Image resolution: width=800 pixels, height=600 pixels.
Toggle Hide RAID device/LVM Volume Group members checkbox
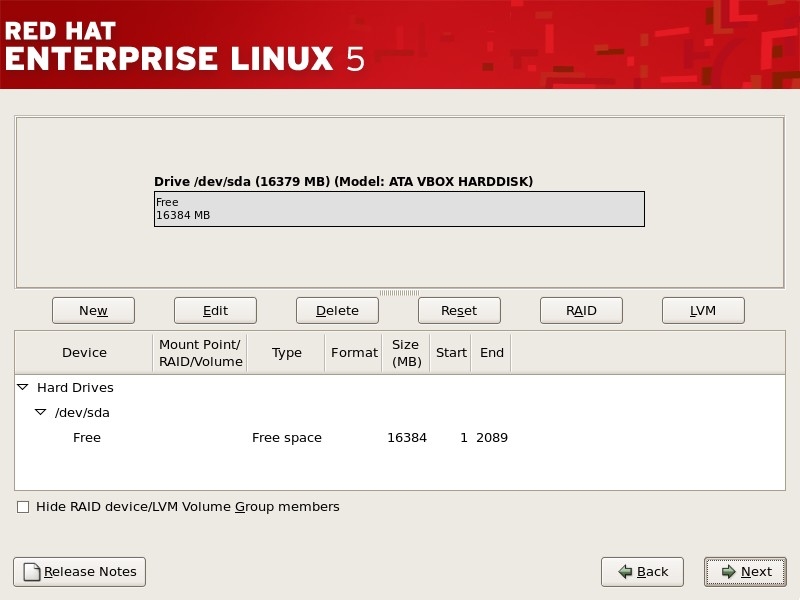(23, 507)
